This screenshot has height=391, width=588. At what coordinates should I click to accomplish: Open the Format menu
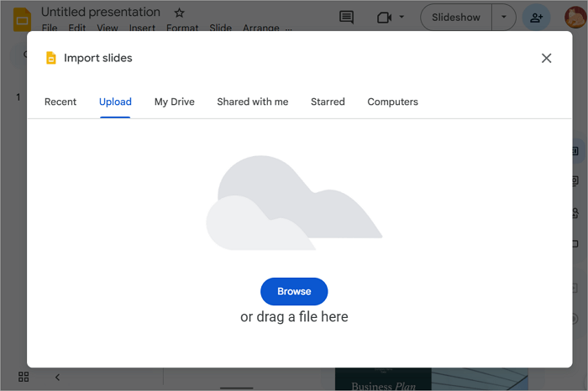tap(182, 28)
